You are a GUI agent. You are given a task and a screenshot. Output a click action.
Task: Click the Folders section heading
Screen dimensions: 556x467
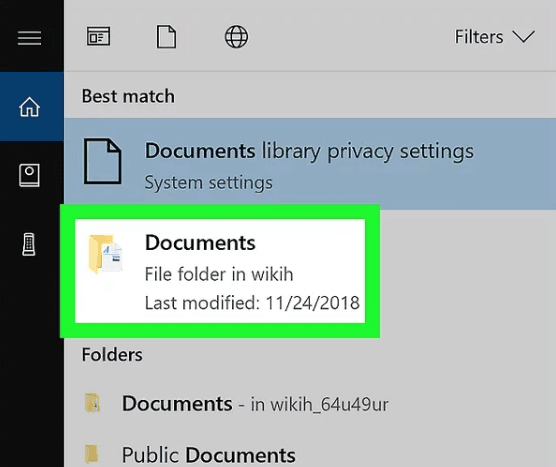click(x=112, y=355)
